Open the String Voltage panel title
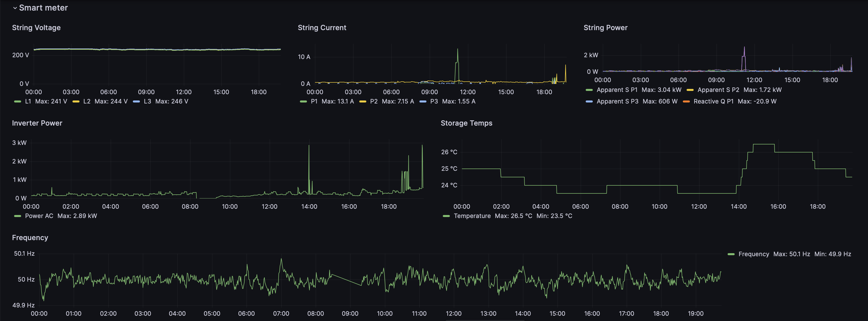 click(36, 28)
